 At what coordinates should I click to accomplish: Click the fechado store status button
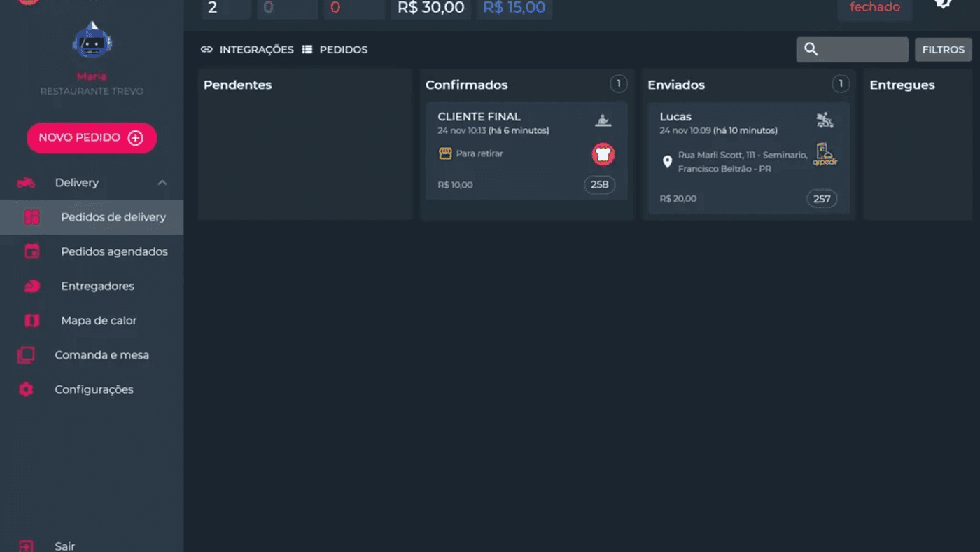[874, 8]
